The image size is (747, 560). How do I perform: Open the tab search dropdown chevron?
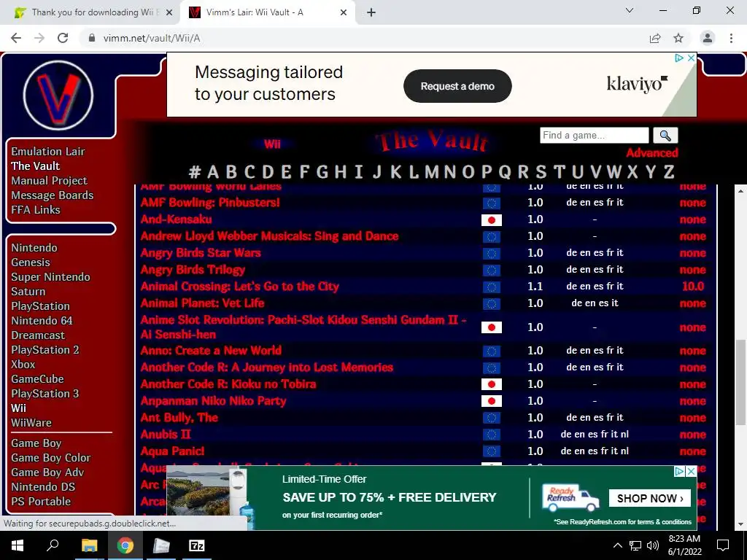tap(630, 10)
